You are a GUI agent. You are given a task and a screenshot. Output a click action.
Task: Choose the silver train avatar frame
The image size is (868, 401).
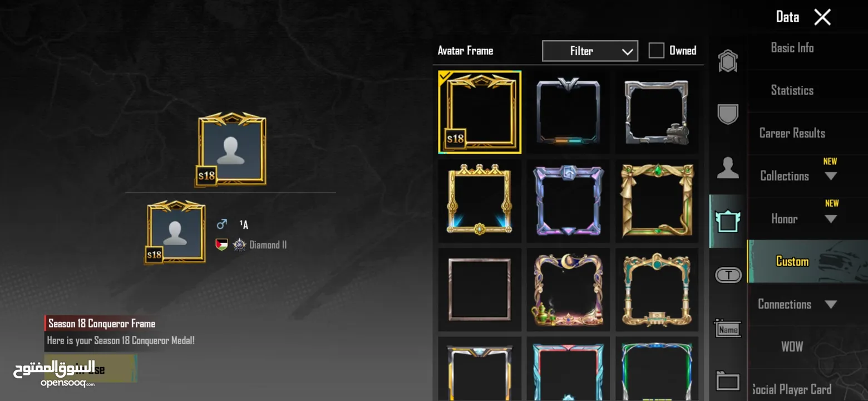coord(657,112)
